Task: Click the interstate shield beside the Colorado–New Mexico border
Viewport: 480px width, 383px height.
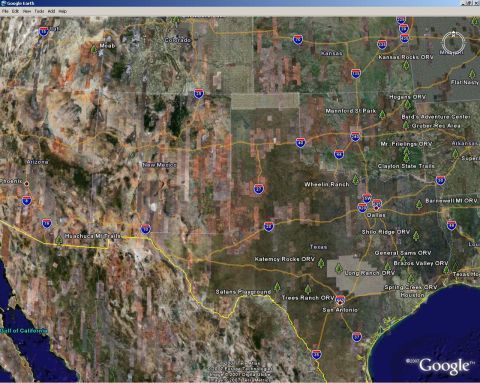Action: point(199,94)
